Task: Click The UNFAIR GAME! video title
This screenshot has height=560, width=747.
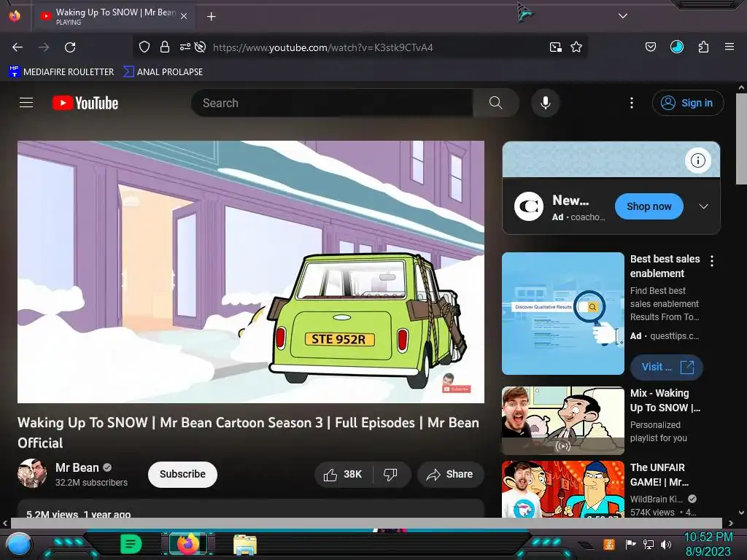Action: click(x=659, y=475)
